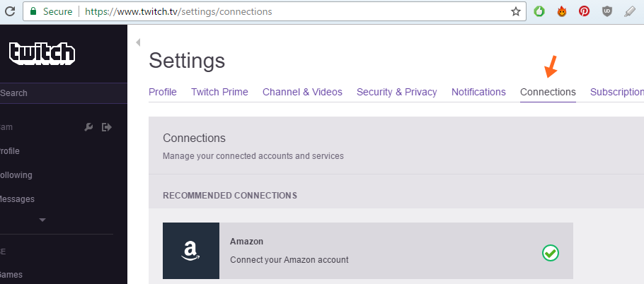Open the Pinterest browser extension

[584, 11]
